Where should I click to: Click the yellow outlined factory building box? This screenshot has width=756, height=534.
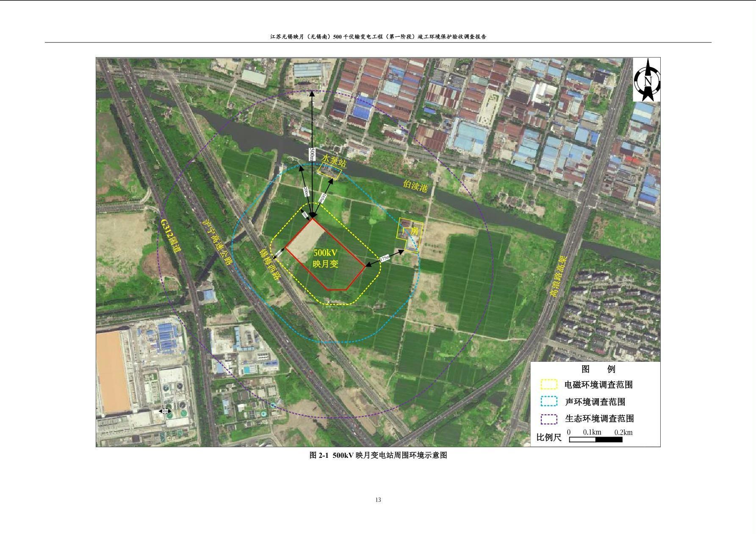(410, 236)
